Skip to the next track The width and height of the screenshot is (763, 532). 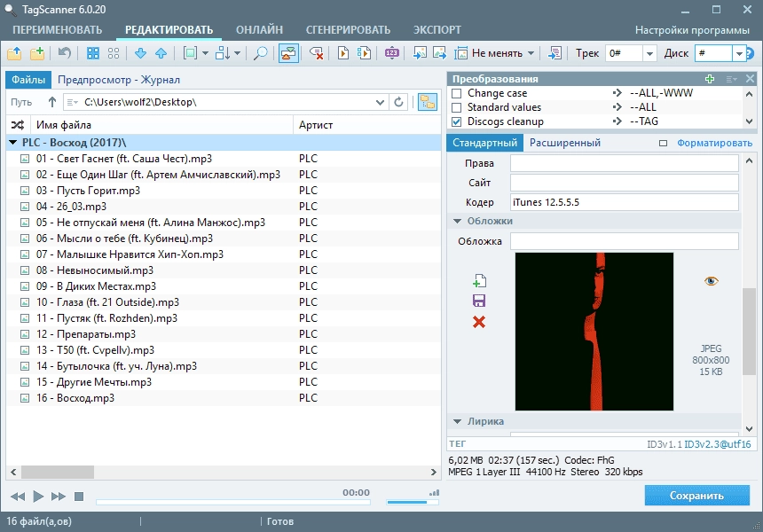[59, 497]
